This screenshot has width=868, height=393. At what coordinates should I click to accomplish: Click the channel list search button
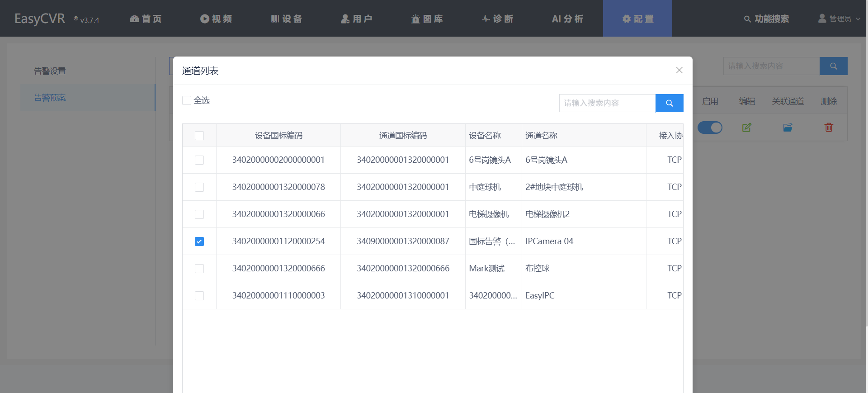(x=669, y=103)
